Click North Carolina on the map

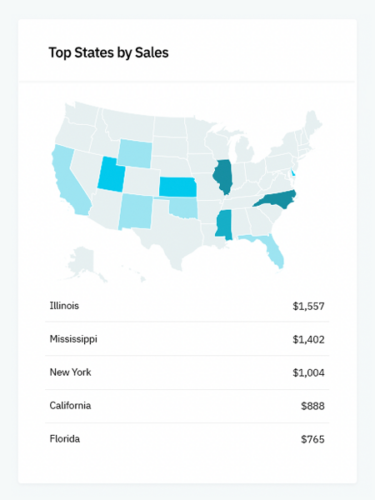(277, 199)
